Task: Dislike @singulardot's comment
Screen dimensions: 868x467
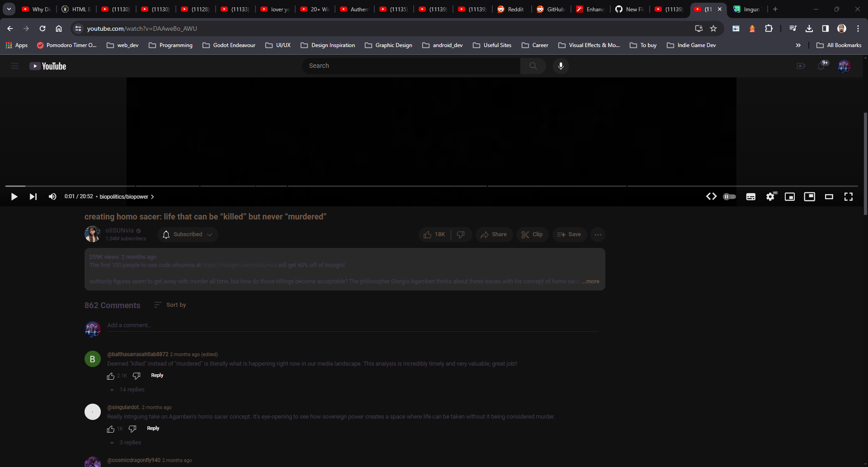Action: 132,429
